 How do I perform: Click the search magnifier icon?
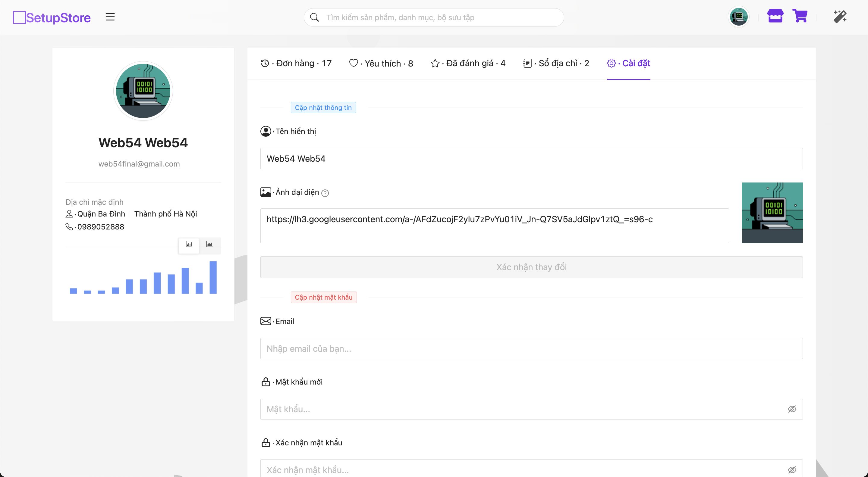pos(314,17)
